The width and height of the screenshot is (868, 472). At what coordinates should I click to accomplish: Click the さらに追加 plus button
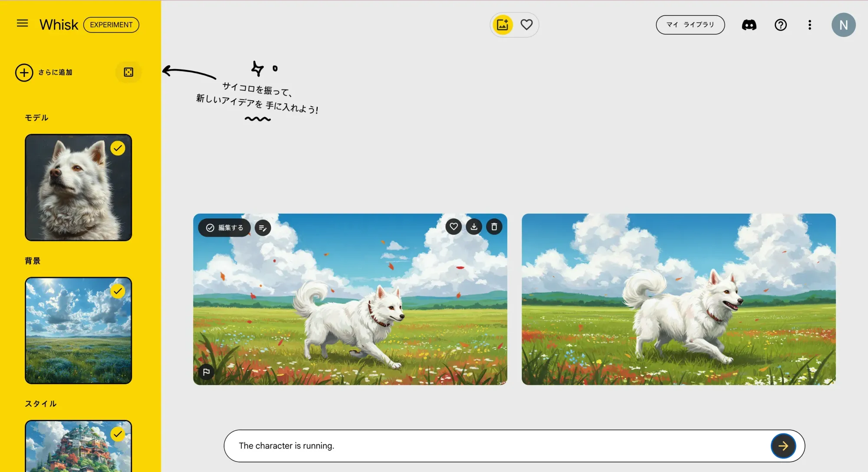point(24,73)
